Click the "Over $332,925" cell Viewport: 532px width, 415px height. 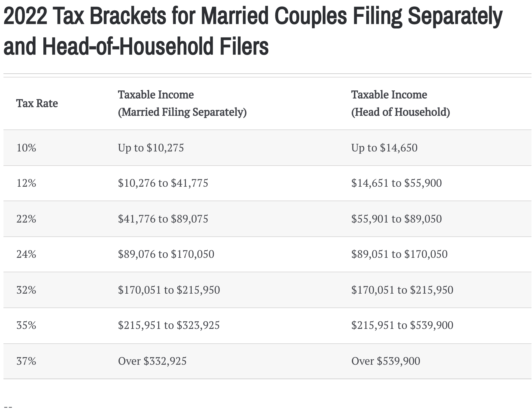[x=152, y=361]
